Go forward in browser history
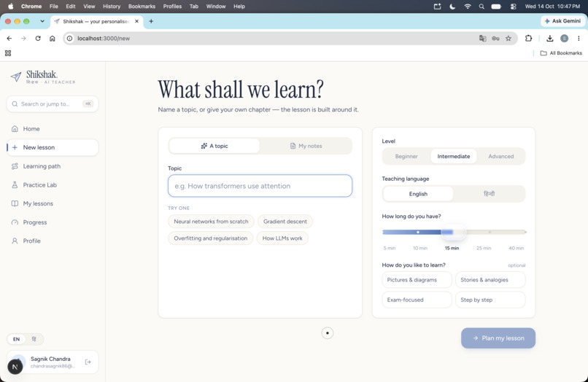 [23, 38]
